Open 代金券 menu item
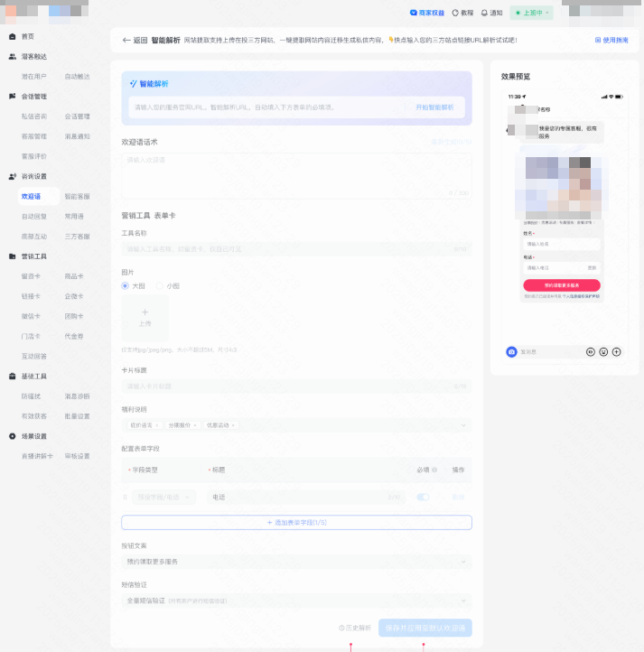Viewport: 644px width, 652px height. point(74,336)
